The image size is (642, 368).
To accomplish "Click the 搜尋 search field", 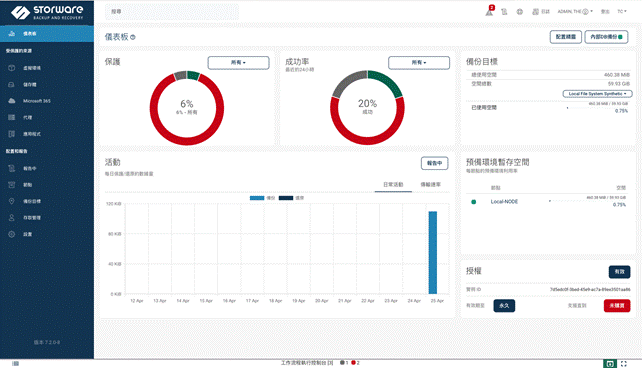I will click(x=172, y=12).
